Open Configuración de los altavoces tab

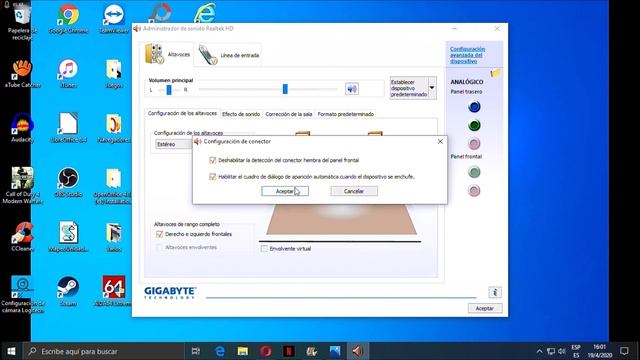(182, 113)
